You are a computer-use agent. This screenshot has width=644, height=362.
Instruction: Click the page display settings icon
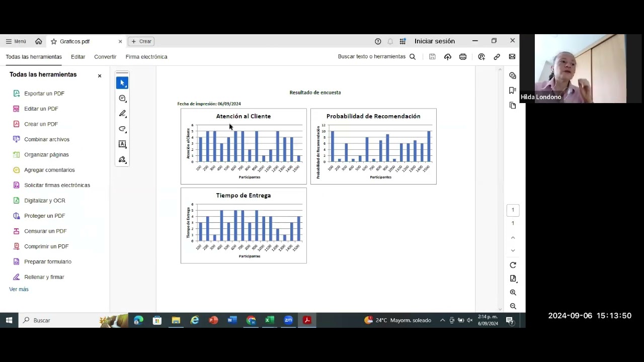(x=513, y=279)
